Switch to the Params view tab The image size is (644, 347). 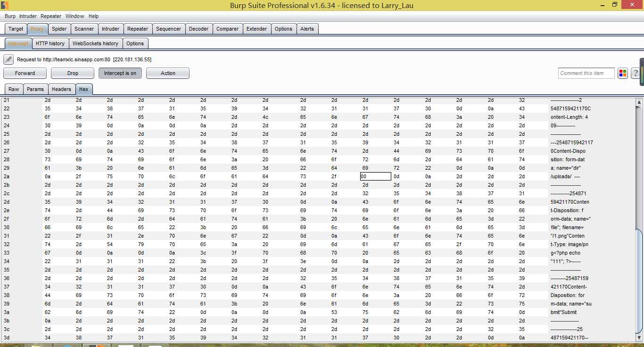coord(35,89)
